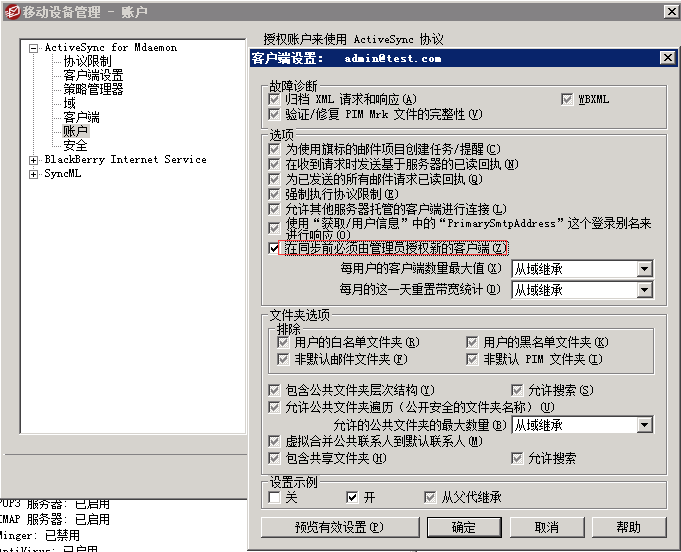Open 每月的这一天重置带宽统计 dropdown
681x552 pixels.
click(x=645, y=290)
